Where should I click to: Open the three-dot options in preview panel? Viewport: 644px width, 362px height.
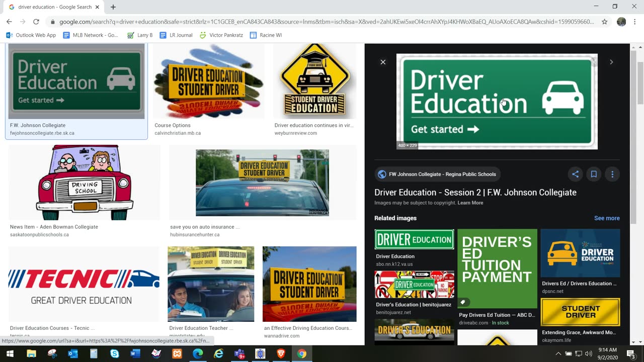click(612, 174)
